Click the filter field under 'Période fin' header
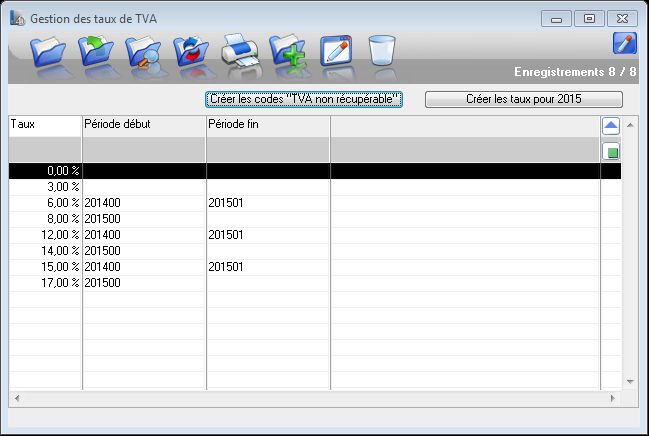 coord(268,149)
